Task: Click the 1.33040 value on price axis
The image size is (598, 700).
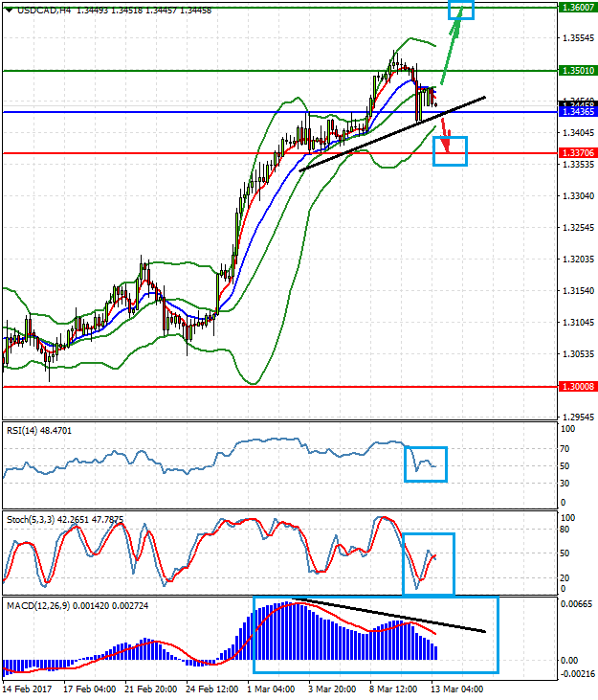Action: coord(578,196)
